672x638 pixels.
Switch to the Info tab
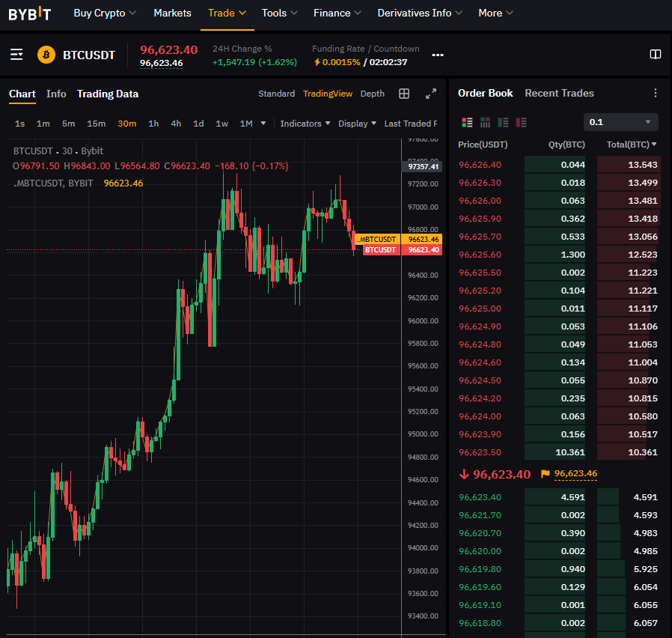[56, 94]
